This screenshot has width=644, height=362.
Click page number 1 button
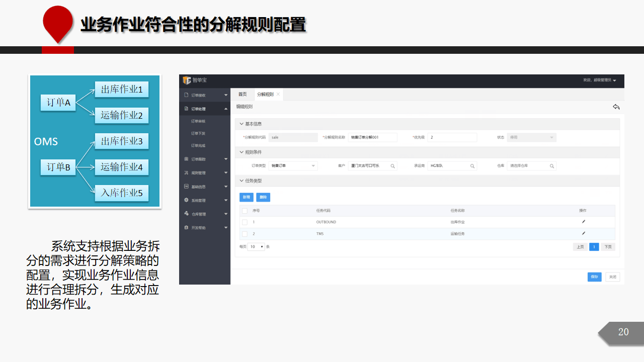[594, 247]
